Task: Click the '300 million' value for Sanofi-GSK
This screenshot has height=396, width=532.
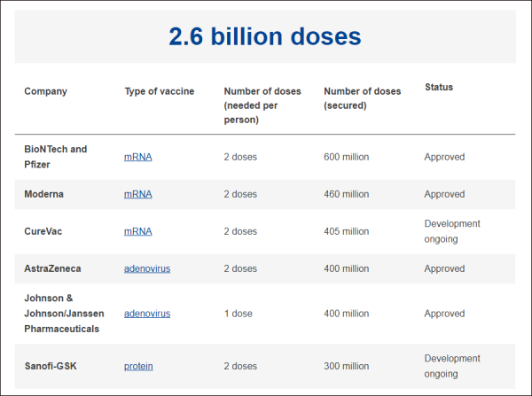Action: pos(347,366)
